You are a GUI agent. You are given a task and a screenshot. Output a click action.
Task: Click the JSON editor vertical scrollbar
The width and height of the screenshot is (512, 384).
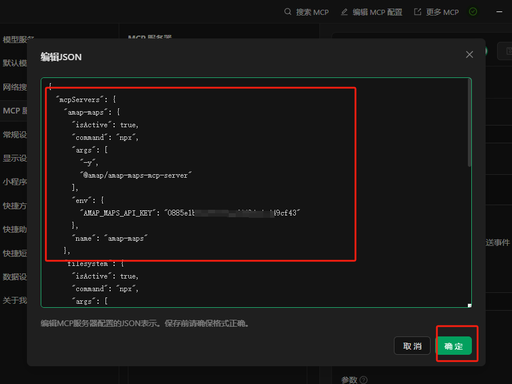point(469,123)
